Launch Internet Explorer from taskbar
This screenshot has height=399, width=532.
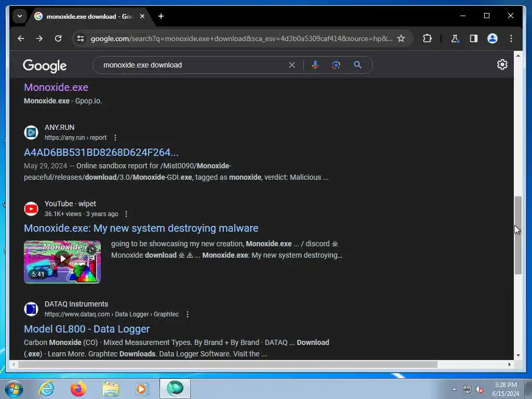coord(46,389)
